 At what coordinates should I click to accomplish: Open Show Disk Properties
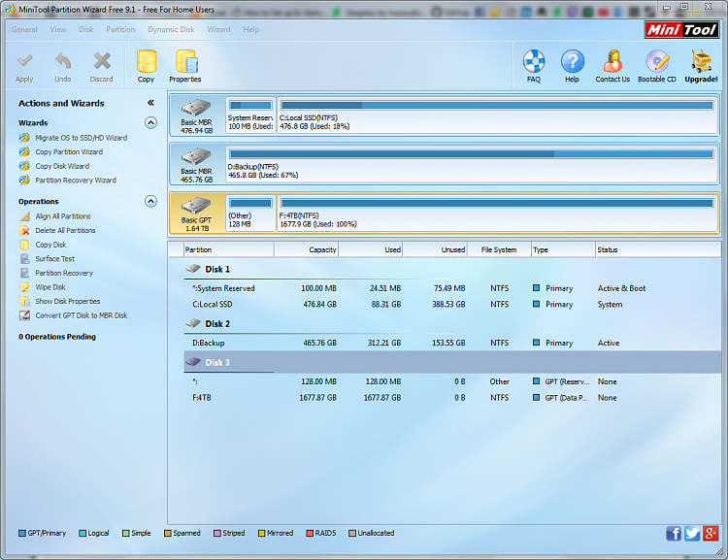pyautogui.click(x=68, y=302)
